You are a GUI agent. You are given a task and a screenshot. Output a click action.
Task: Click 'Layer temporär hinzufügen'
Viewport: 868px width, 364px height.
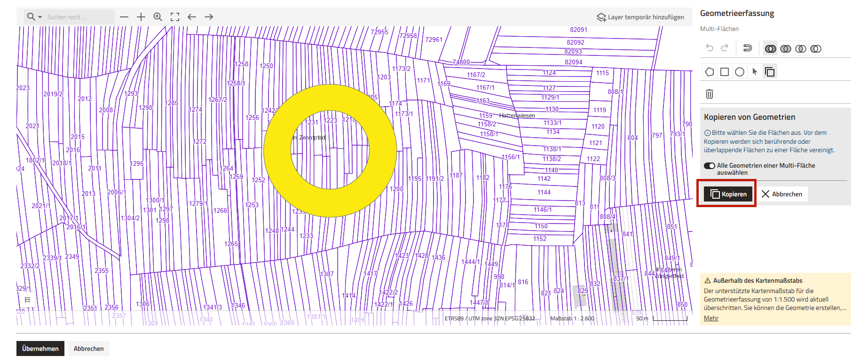(640, 17)
